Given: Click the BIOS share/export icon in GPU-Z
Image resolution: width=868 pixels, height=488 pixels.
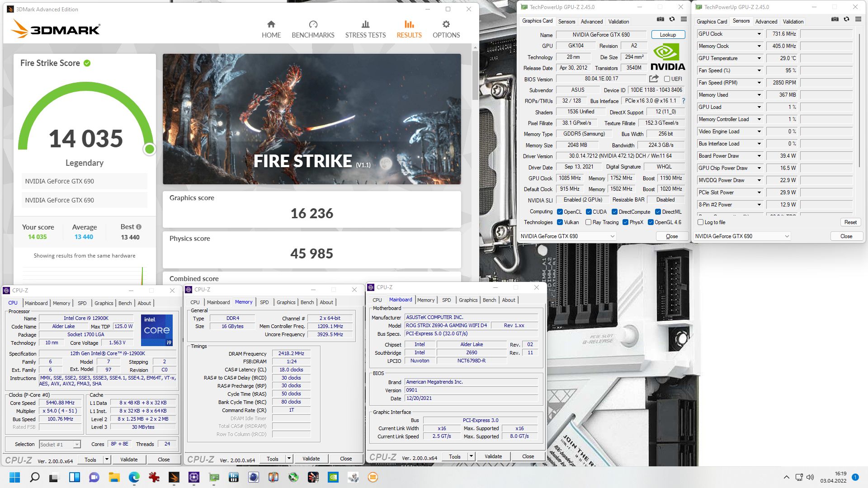Looking at the screenshot, I should [654, 79].
